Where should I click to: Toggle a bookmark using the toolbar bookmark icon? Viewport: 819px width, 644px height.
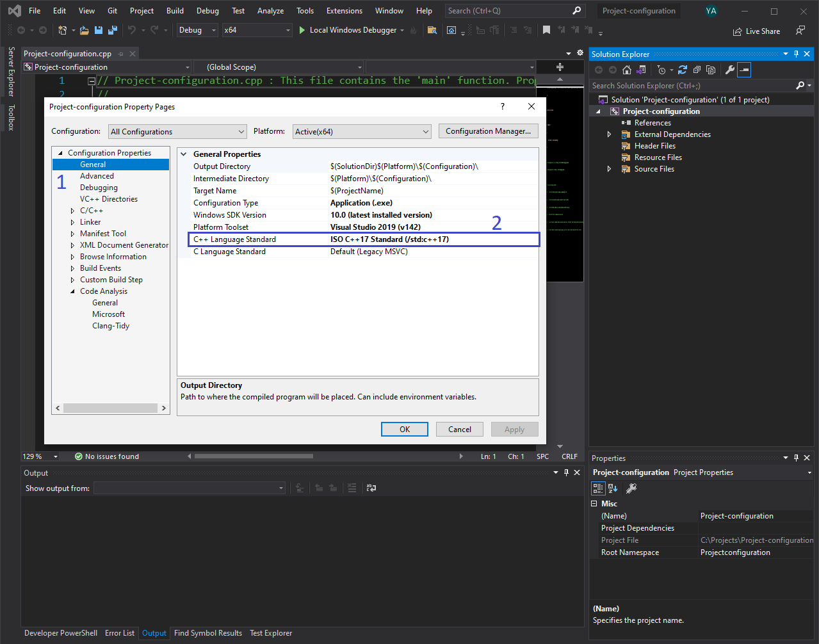[x=546, y=29]
